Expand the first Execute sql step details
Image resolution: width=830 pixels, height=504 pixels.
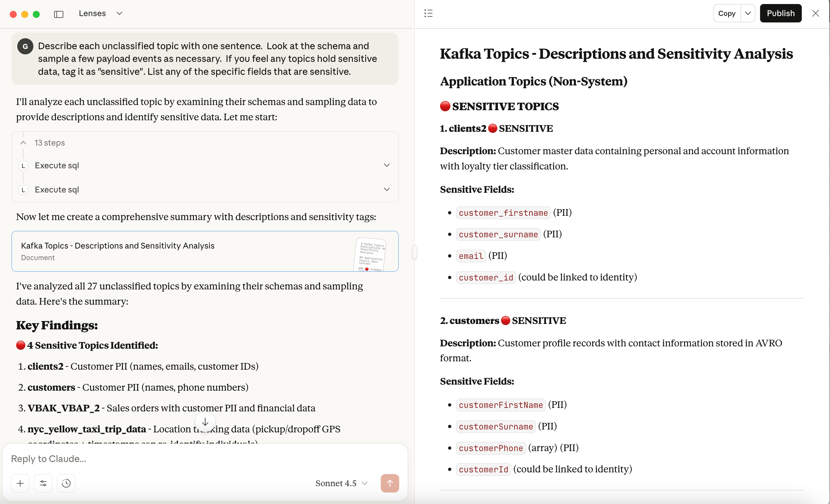coord(387,165)
